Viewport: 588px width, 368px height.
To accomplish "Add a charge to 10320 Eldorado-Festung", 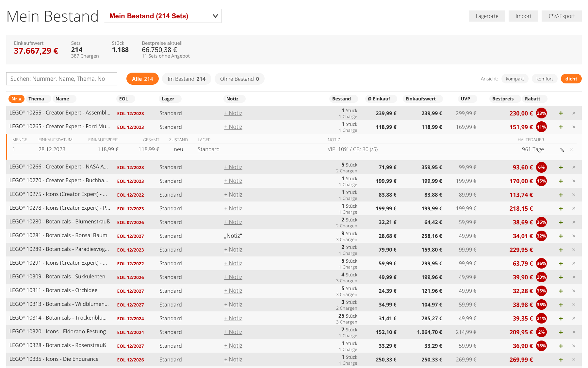I will point(561,332).
